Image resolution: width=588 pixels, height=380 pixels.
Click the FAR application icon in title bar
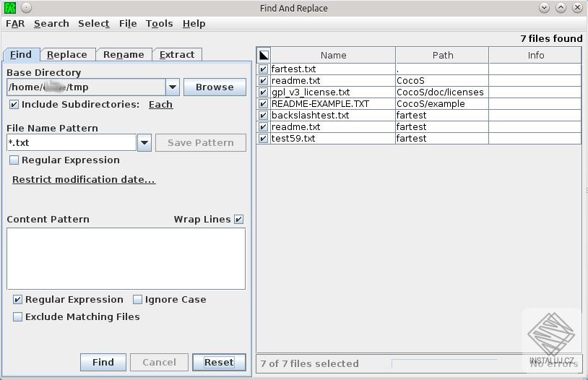pos(10,8)
